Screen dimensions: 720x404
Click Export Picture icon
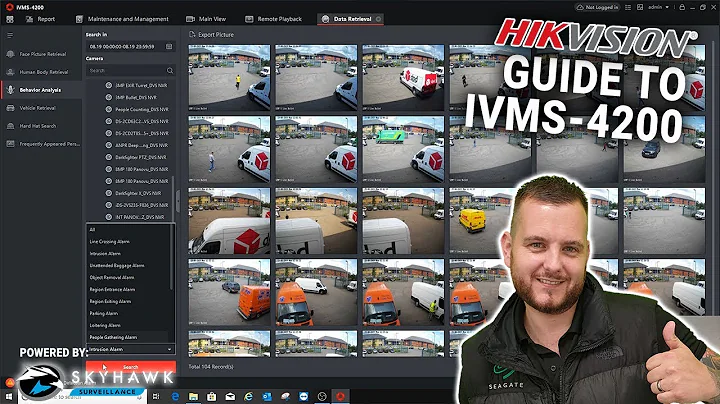[192, 34]
